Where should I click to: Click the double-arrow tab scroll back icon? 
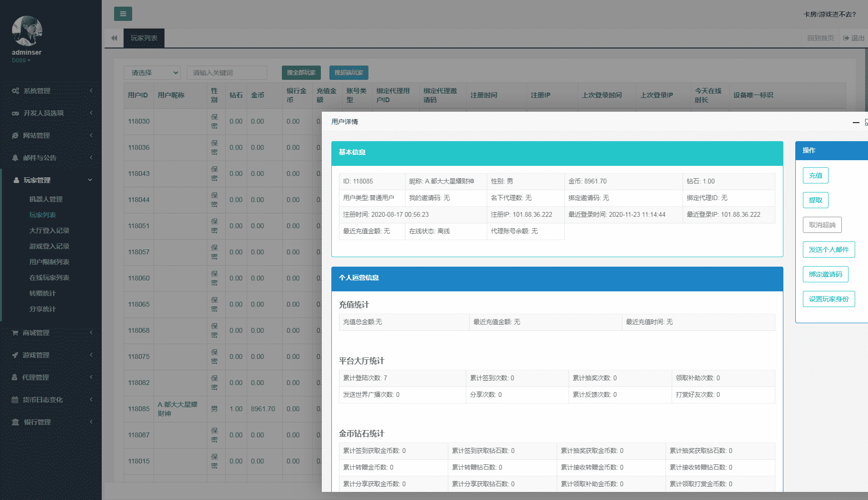(x=114, y=38)
